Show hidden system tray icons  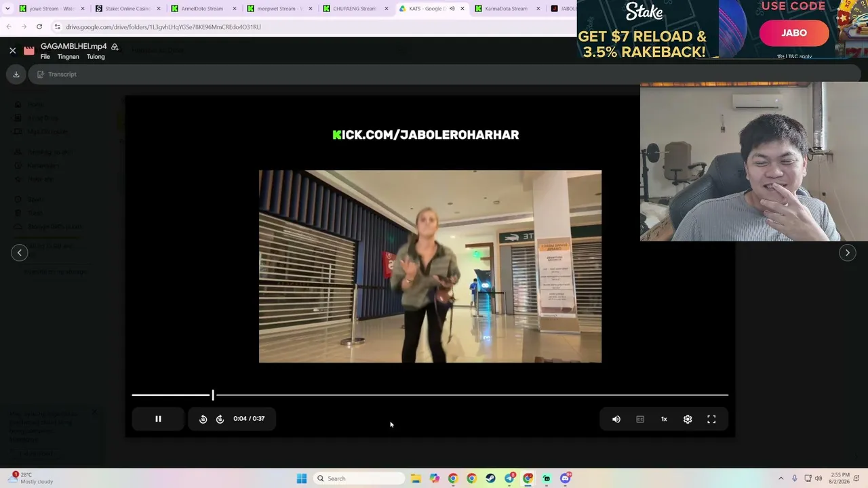click(781, 479)
